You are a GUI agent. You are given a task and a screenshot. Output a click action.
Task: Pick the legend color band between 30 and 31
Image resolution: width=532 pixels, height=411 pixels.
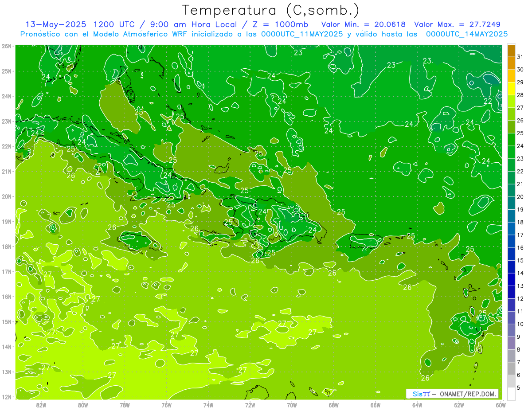coord(511,63)
